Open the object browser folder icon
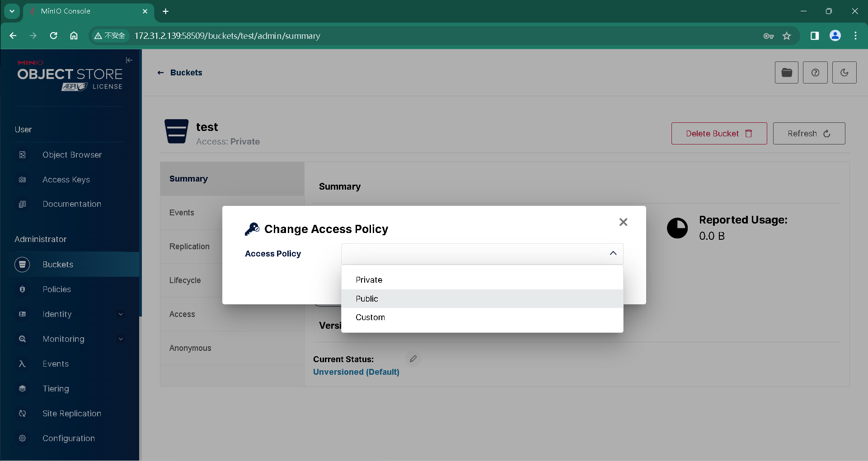868x461 pixels. 786,73
